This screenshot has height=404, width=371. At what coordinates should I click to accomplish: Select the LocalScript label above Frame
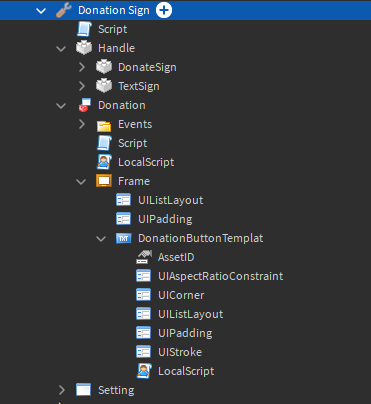click(x=146, y=162)
